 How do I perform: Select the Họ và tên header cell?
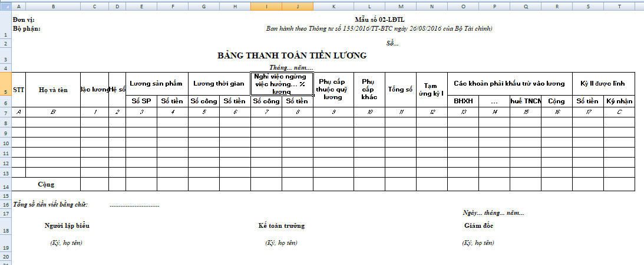(54, 90)
